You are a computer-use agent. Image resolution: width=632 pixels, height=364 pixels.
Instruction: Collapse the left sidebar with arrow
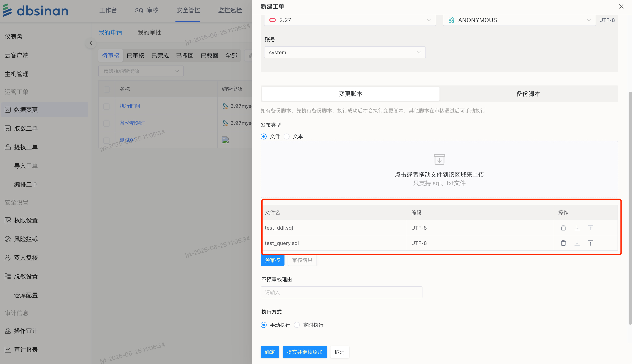coord(91,43)
